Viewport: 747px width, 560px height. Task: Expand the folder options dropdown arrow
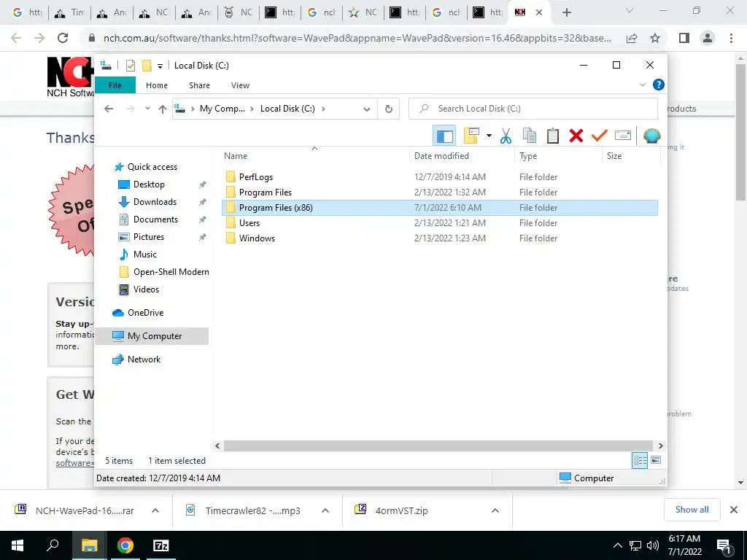489,136
